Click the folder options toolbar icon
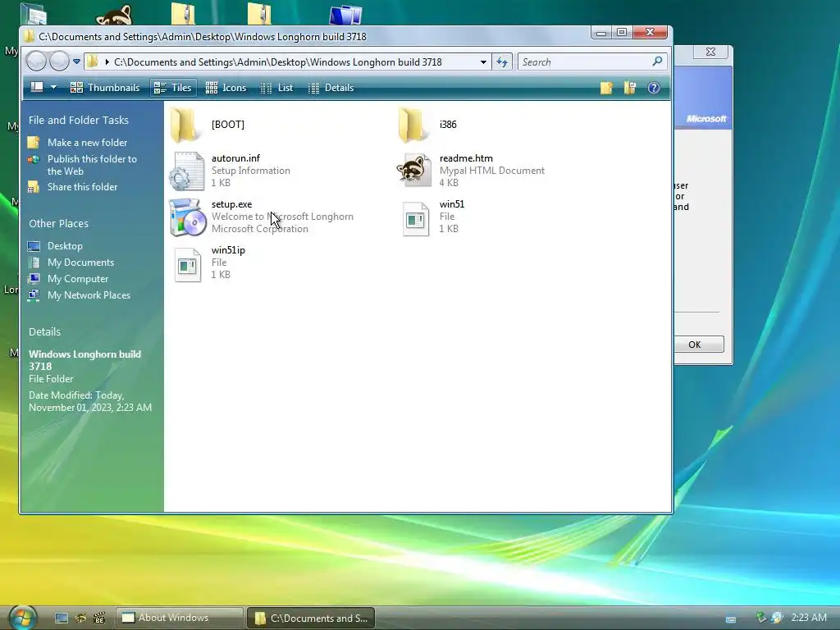The width and height of the screenshot is (840, 630). [x=630, y=88]
